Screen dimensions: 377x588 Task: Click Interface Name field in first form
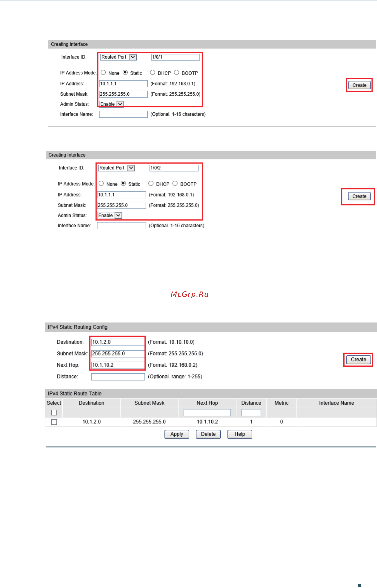(123, 114)
